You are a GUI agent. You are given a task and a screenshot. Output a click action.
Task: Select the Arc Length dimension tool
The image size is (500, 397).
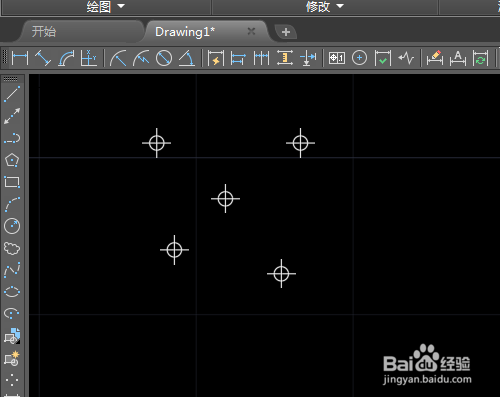[x=66, y=58]
